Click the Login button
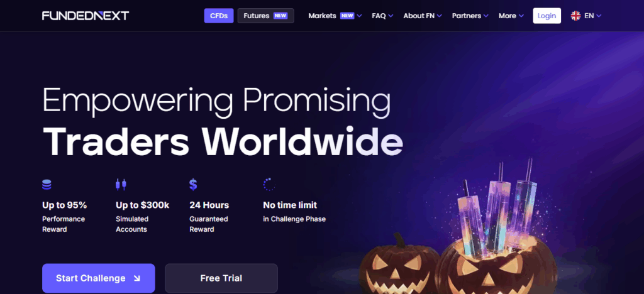This screenshot has height=294, width=644. click(x=547, y=16)
